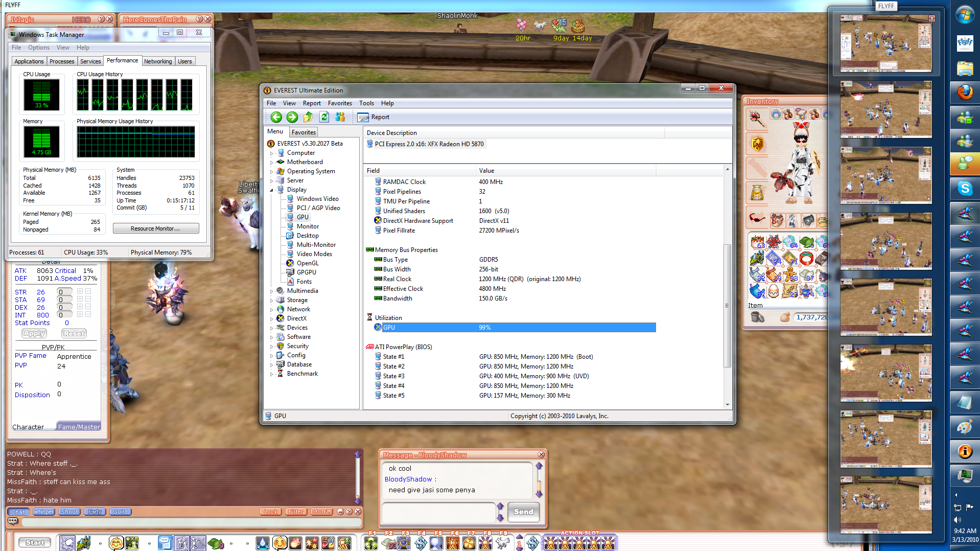Open Skype from the Windows taskbar
Image resolution: width=980 pixels, height=551 pixels.
pos(965,189)
